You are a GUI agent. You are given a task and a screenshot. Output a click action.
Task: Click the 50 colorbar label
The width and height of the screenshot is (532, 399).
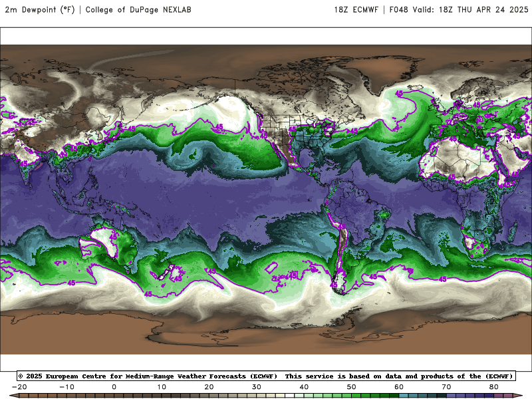(x=352, y=387)
